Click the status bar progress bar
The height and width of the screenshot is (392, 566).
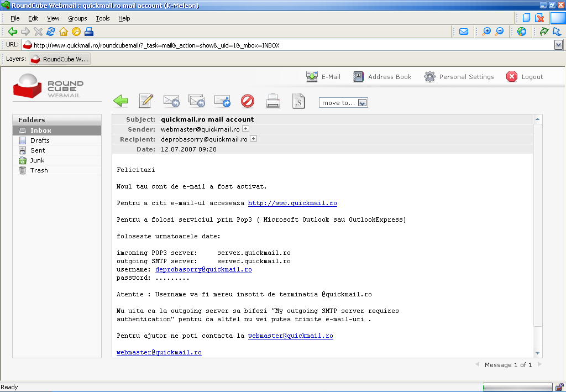(x=517, y=387)
